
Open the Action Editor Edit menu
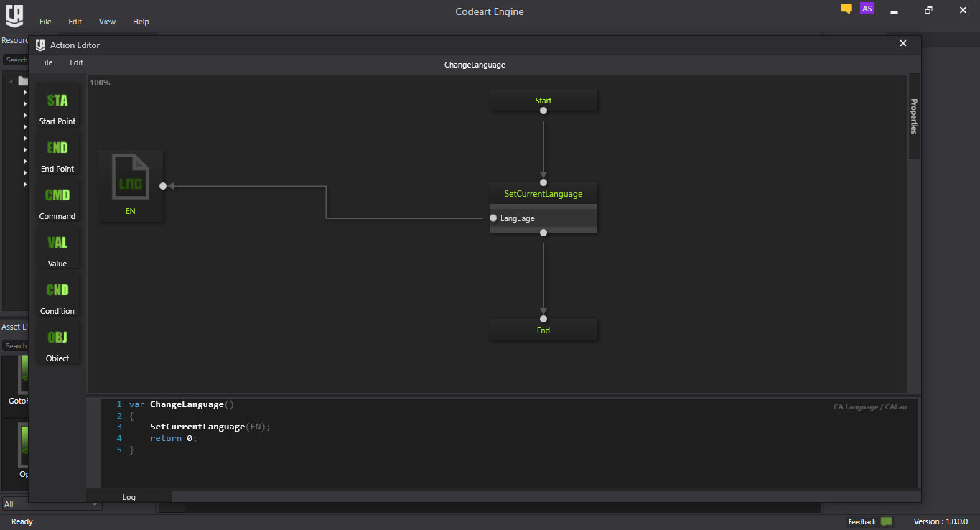pyautogui.click(x=76, y=63)
